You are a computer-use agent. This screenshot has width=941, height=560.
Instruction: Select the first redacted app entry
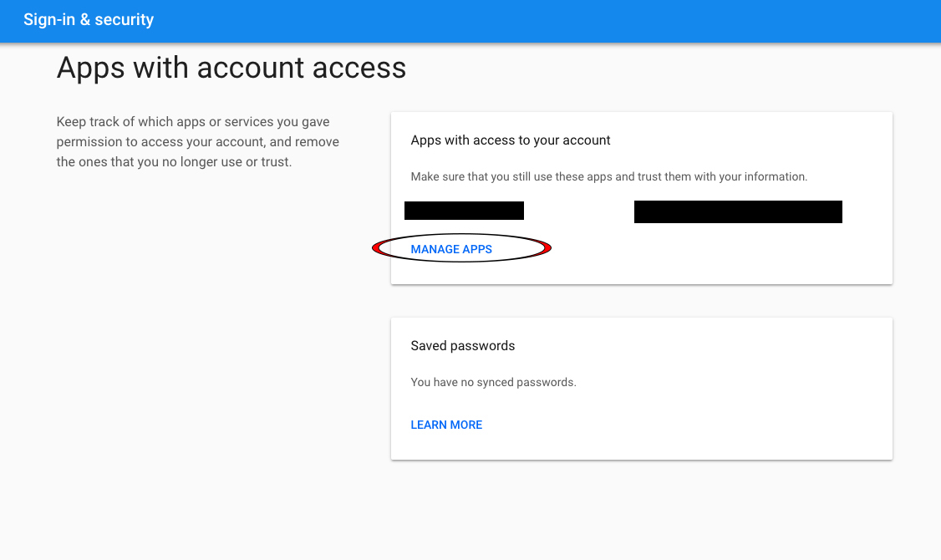(464, 211)
